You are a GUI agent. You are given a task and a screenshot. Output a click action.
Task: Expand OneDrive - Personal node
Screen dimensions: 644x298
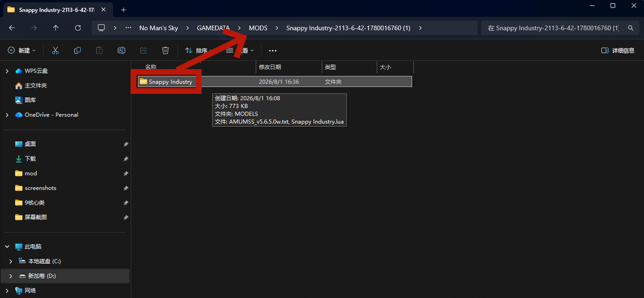point(7,115)
